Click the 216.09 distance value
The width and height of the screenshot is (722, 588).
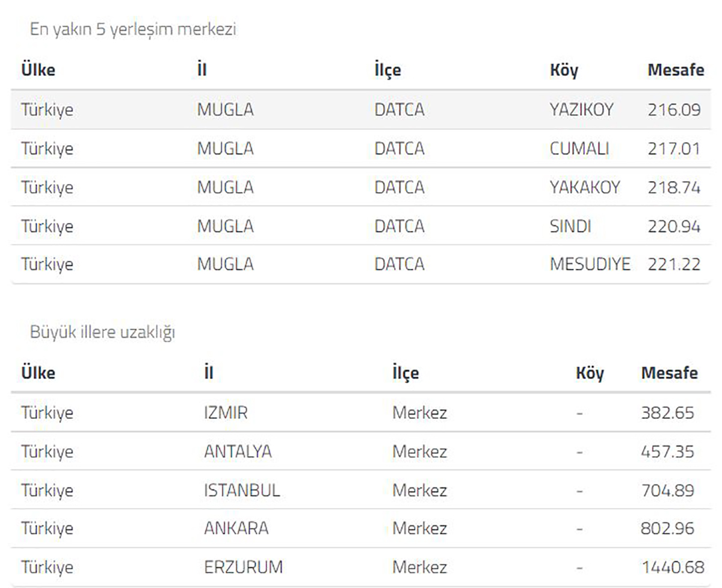pyautogui.click(x=674, y=110)
